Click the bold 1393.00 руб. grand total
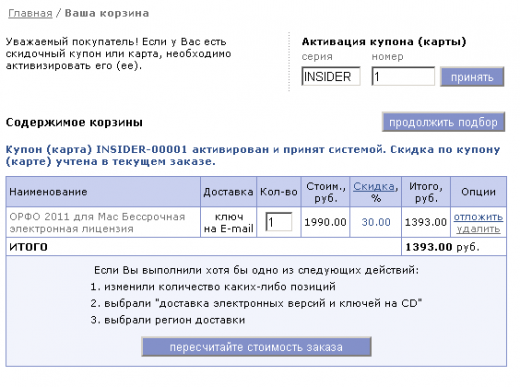This screenshot has height=387, width=520. pos(442,247)
